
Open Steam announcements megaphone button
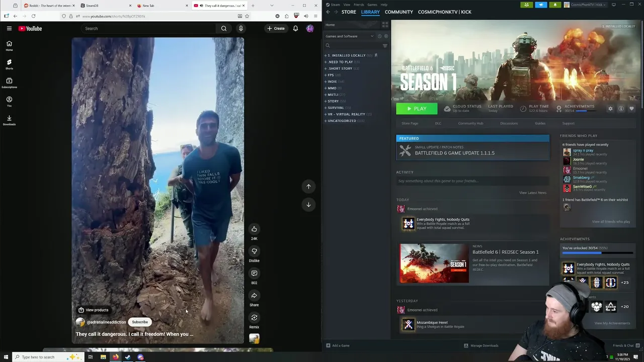tap(541, 5)
